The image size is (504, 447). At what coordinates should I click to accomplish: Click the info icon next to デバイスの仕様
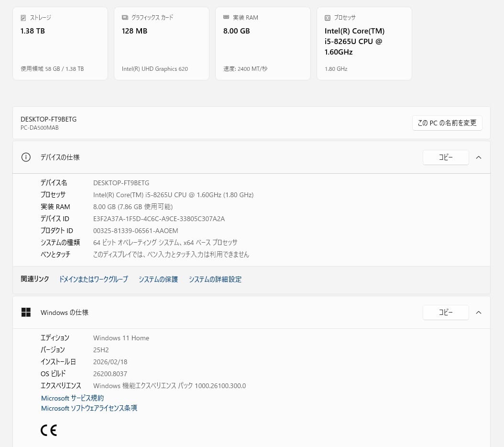point(26,157)
